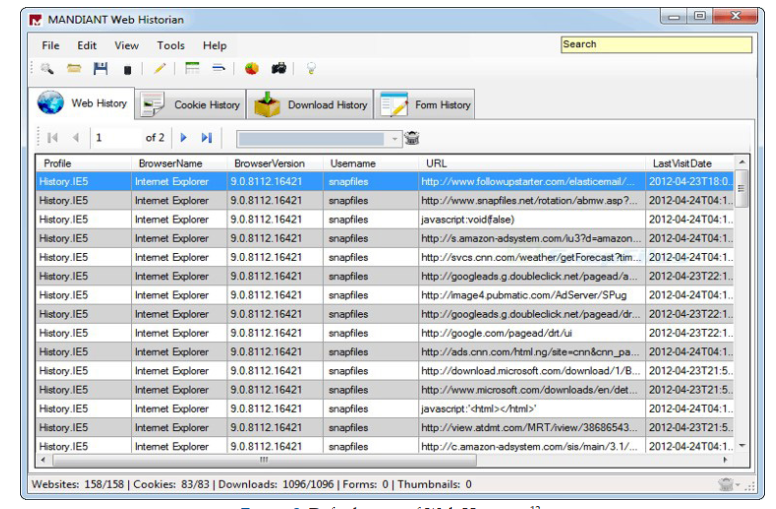Select the snapfiles.net/rotation URL row
The height and width of the screenshot is (509, 776).
[x=385, y=200]
